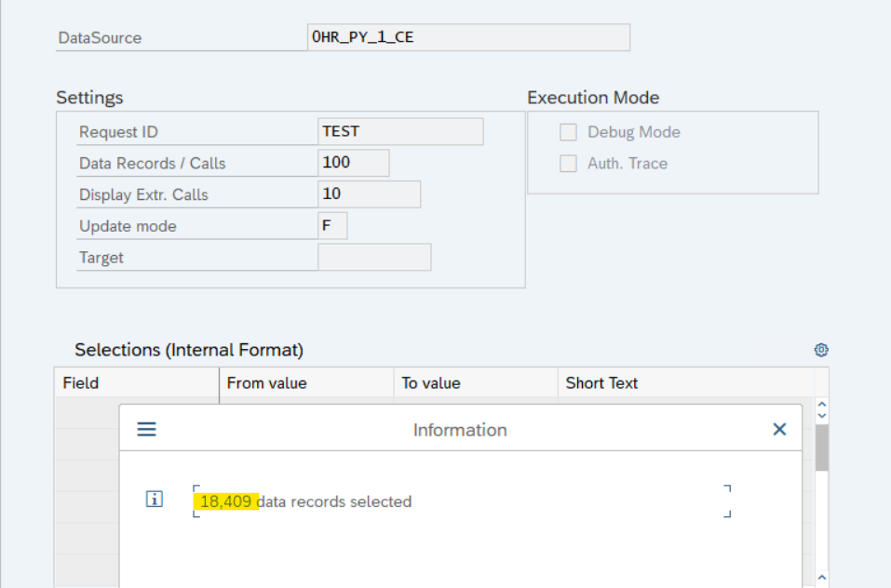Close the Information dialog
Image resolution: width=891 pixels, height=588 pixels.
pos(779,429)
